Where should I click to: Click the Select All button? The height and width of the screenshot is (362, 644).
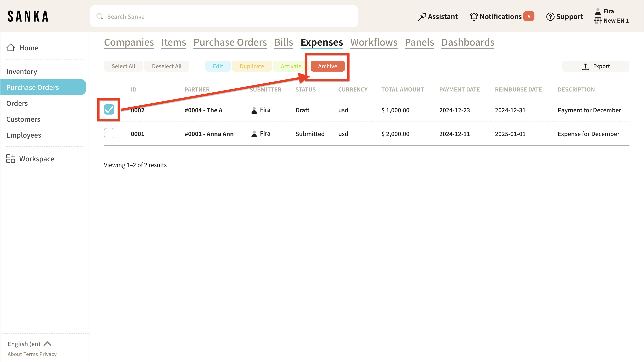123,66
